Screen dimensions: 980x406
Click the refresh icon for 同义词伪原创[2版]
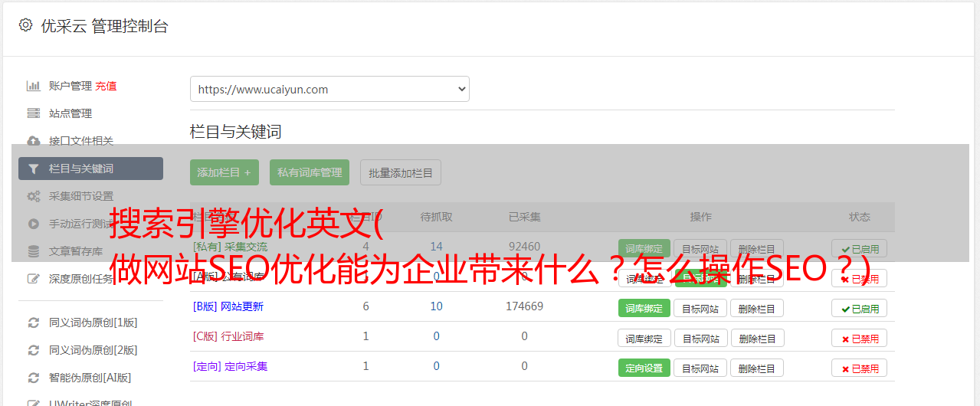point(33,350)
